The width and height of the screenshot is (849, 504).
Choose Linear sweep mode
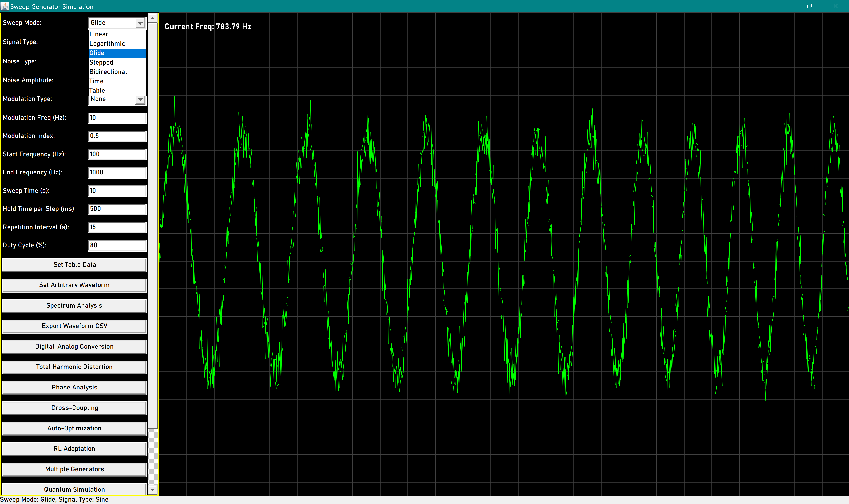coord(117,34)
